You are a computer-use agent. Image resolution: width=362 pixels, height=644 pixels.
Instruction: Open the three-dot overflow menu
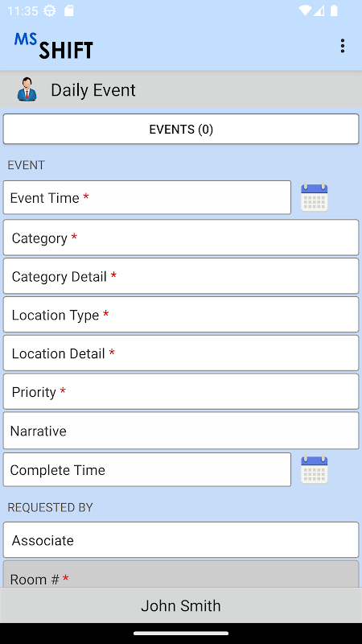pyautogui.click(x=343, y=46)
